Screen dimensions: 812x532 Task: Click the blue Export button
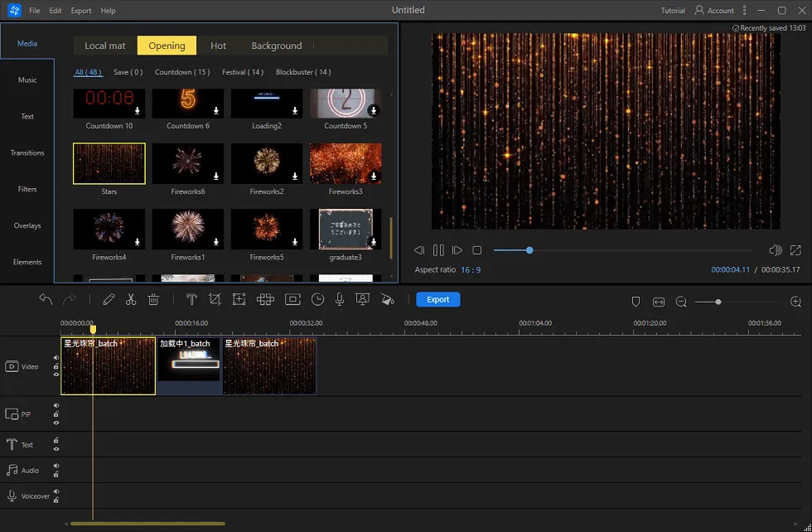[437, 300]
